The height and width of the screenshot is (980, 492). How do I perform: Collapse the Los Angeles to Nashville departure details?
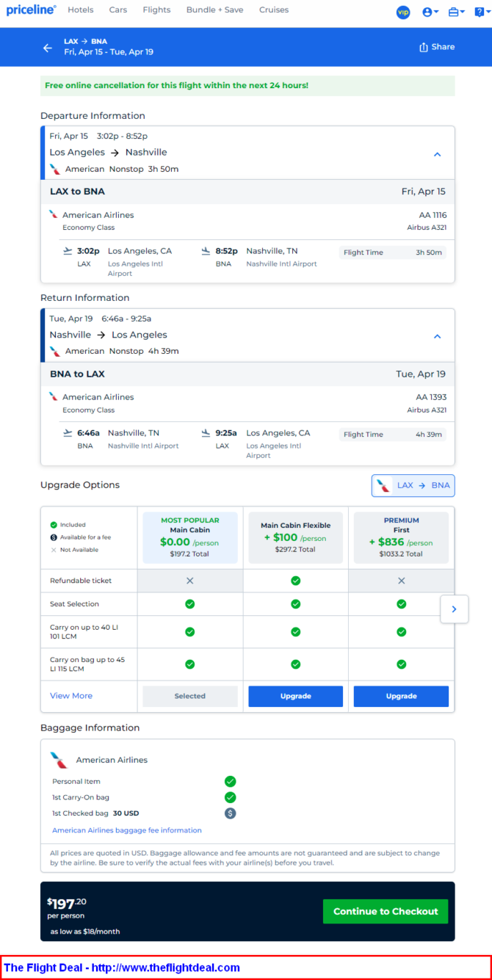point(437,155)
